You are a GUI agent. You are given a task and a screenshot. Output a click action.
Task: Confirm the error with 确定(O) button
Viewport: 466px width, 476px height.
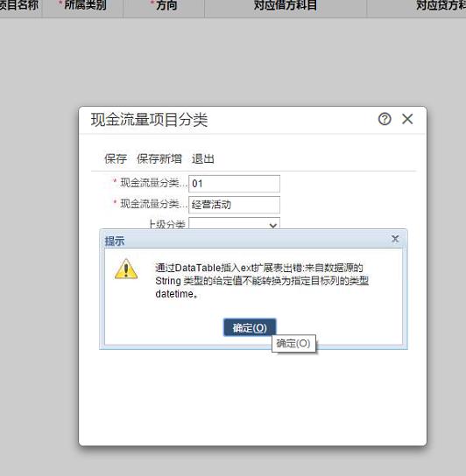click(x=250, y=327)
